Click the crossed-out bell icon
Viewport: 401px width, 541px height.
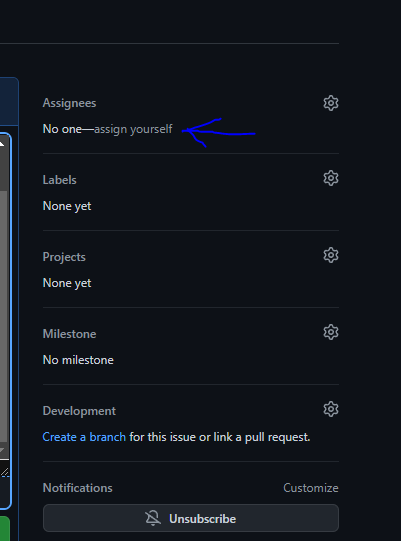pyautogui.click(x=153, y=518)
